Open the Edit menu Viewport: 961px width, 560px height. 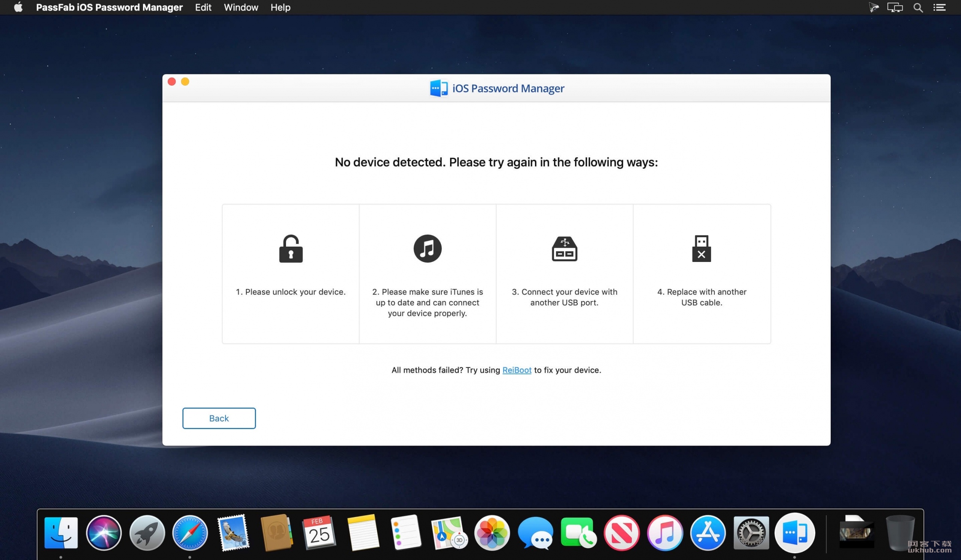203,7
